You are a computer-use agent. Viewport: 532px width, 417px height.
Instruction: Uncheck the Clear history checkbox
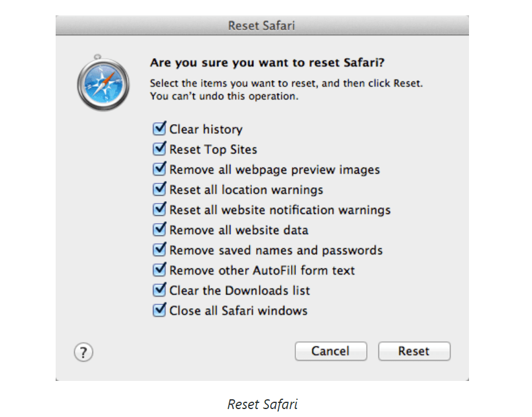tap(159, 128)
